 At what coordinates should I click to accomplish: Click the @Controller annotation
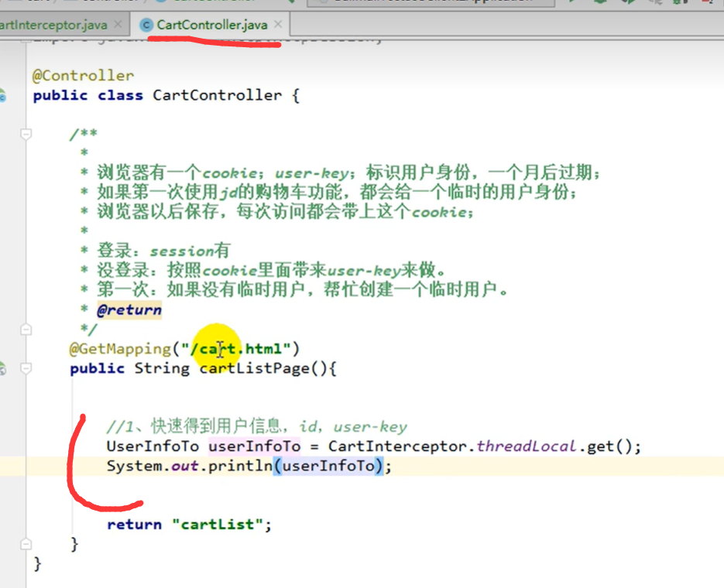[83, 76]
